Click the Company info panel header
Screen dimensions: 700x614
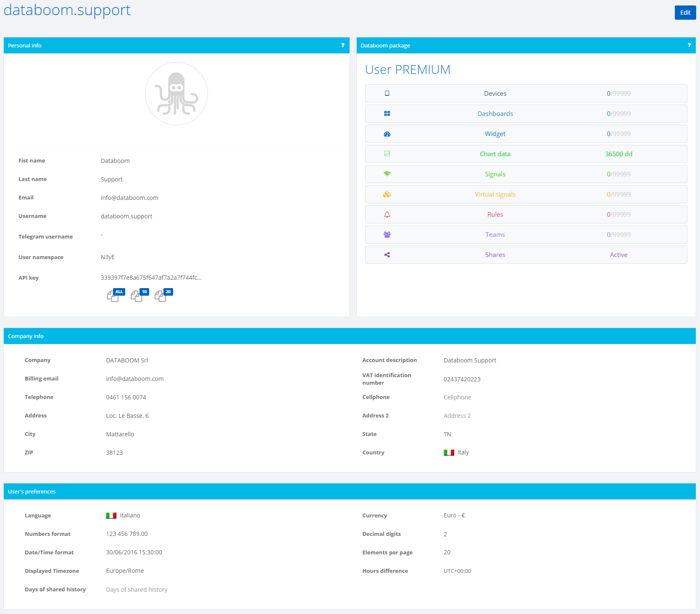click(350, 336)
